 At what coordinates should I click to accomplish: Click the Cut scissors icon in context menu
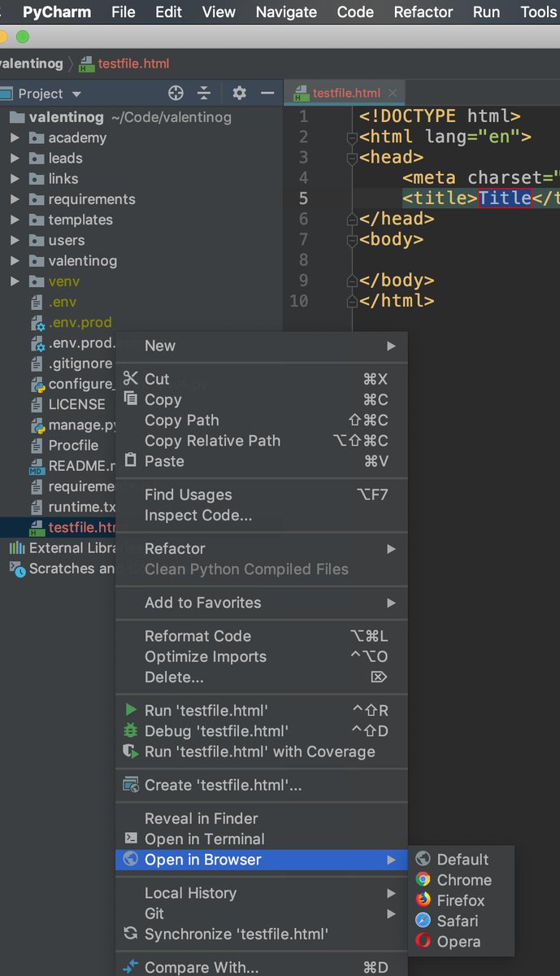[x=130, y=378]
